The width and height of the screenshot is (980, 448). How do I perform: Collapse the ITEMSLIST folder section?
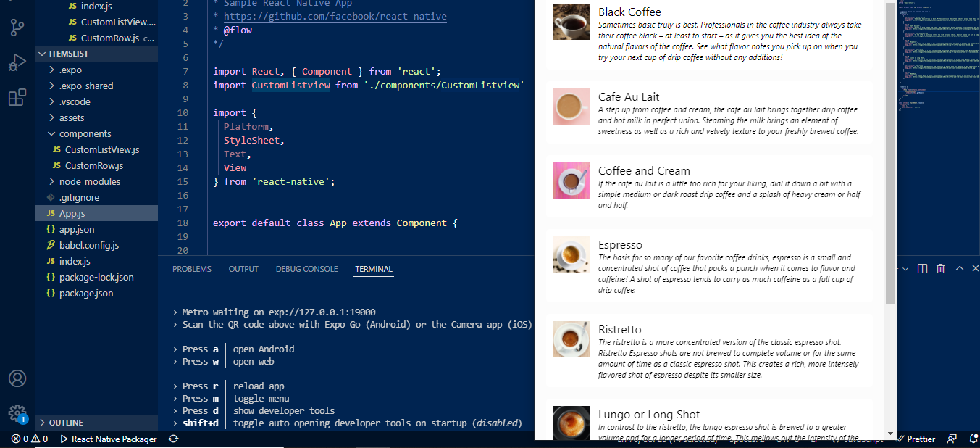tap(42, 54)
